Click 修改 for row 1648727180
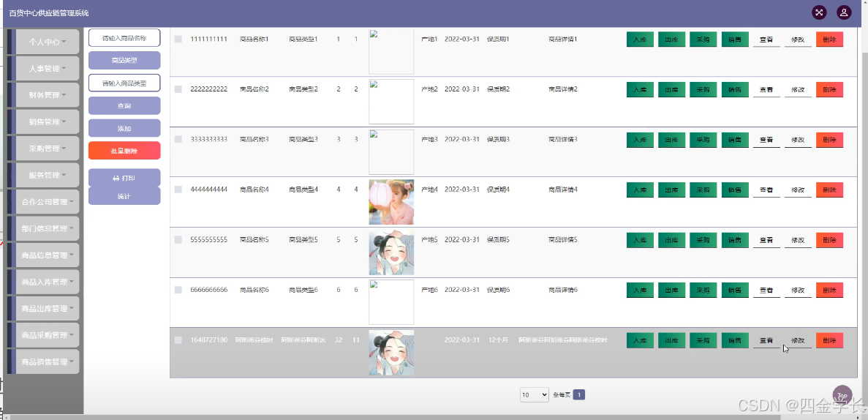The image size is (868, 420). click(799, 340)
